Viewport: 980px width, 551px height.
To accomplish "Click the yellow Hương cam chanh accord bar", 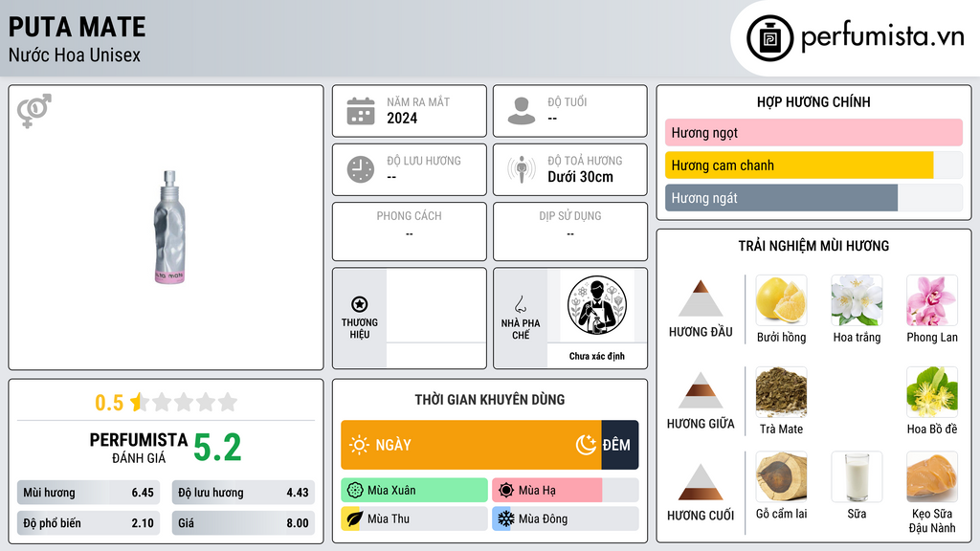I will [799, 165].
